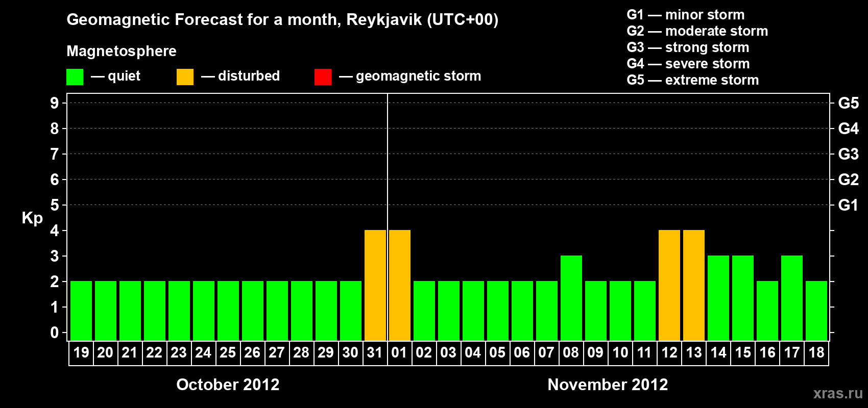Click the green quiet legend swatch
Screen dimensions: 868x408
(75, 77)
